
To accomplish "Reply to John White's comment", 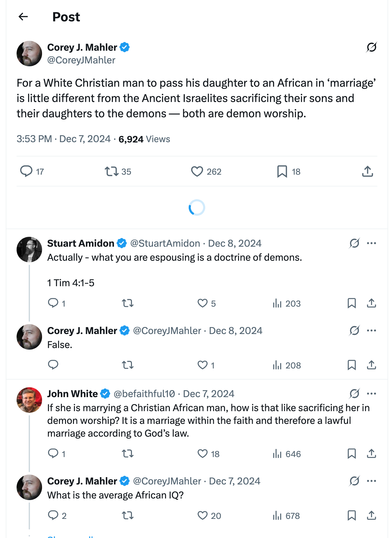I will (53, 454).
